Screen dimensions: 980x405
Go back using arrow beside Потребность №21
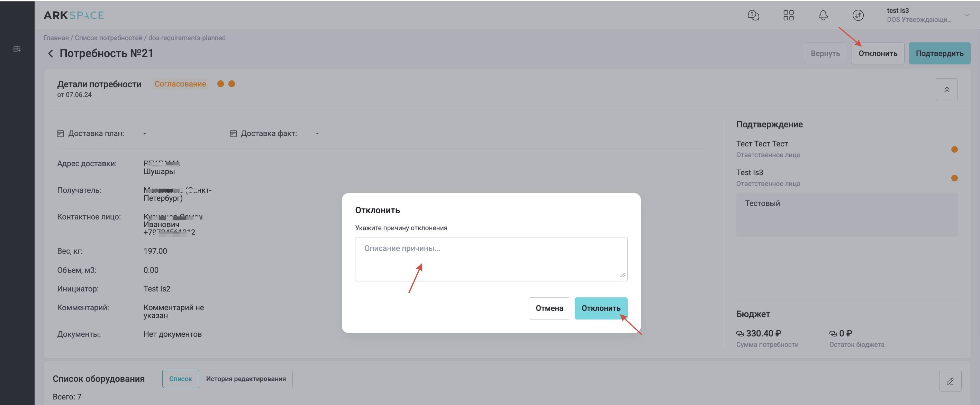pyautogui.click(x=50, y=53)
